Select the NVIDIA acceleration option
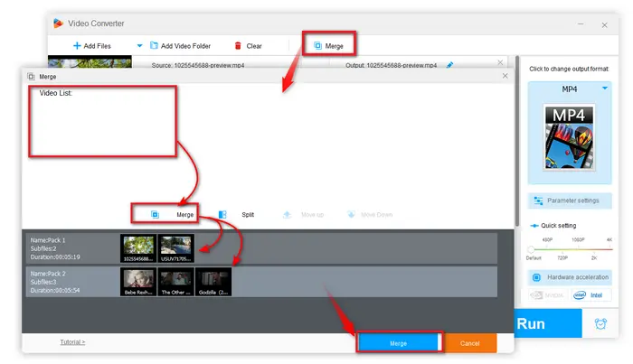 [x=547, y=295]
